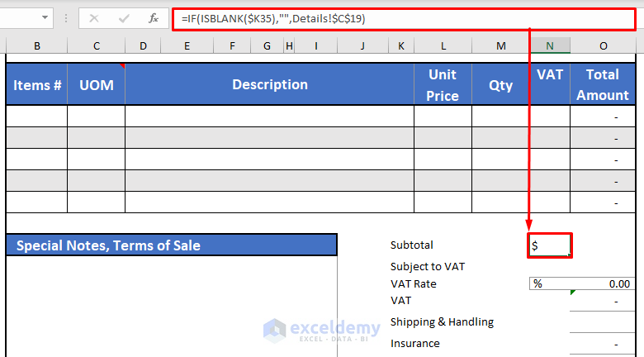Click the Unit Price header cell
This screenshot has height=357, width=644.
click(443, 85)
